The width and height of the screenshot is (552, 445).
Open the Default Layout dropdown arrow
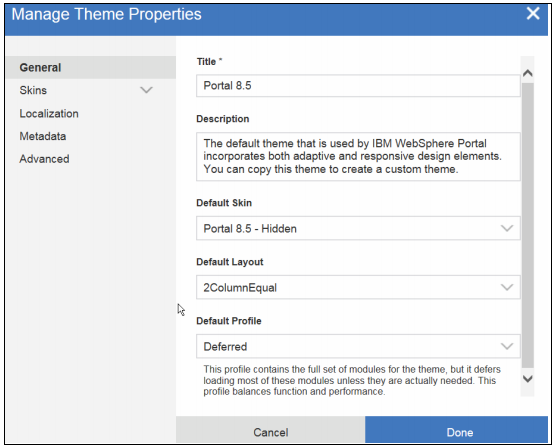(507, 287)
